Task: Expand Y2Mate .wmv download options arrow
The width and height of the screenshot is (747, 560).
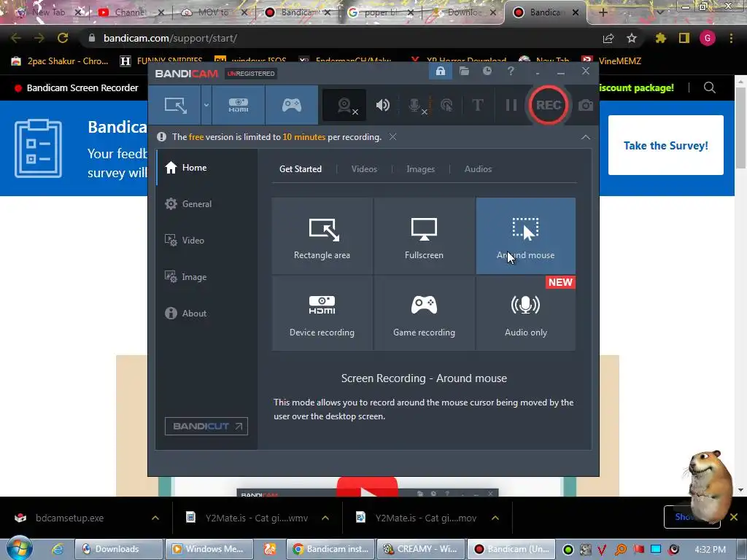Action: pos(325,518)
